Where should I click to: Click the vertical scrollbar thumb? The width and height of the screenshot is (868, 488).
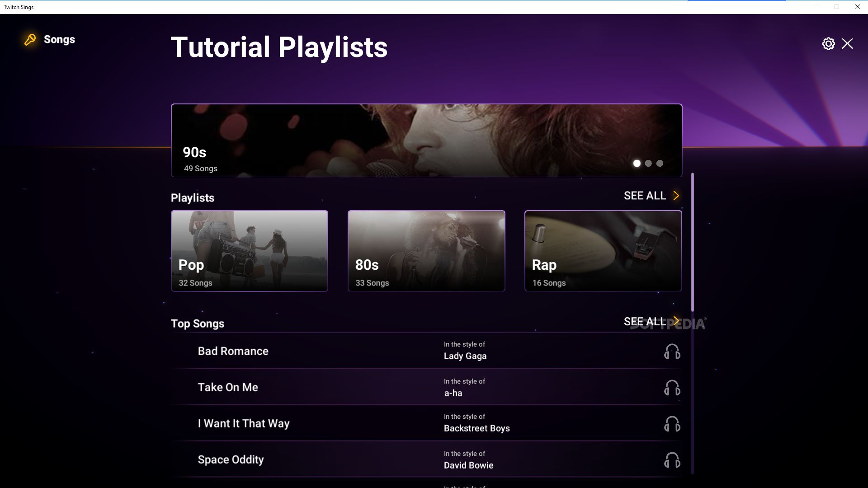point(692,242)
